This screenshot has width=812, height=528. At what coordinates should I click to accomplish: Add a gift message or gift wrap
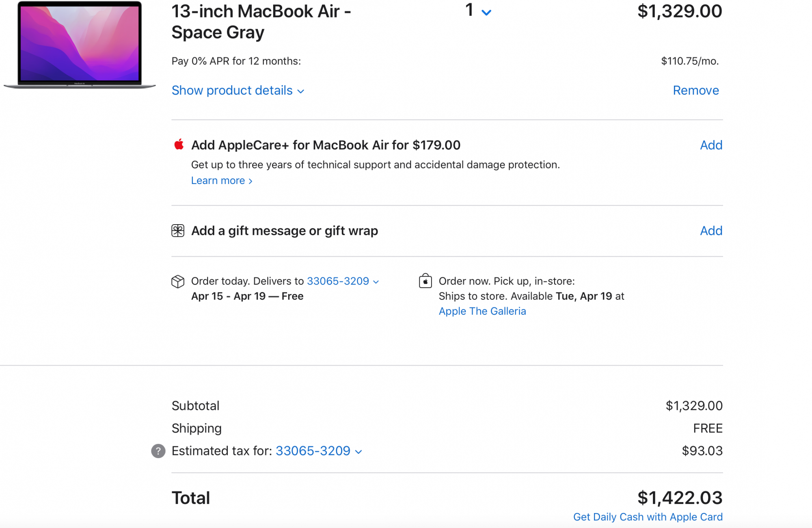pyautogui.click(x=711, y=231)
